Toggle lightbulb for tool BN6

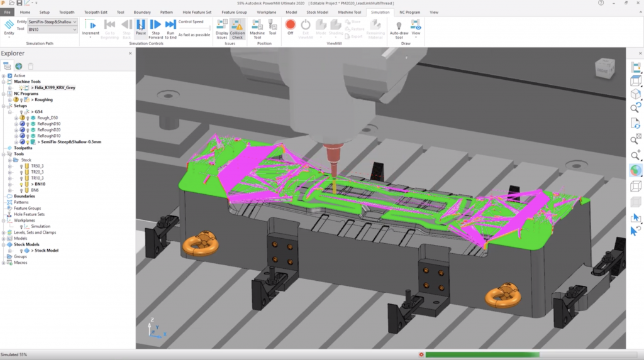click(x=21, y=190)
